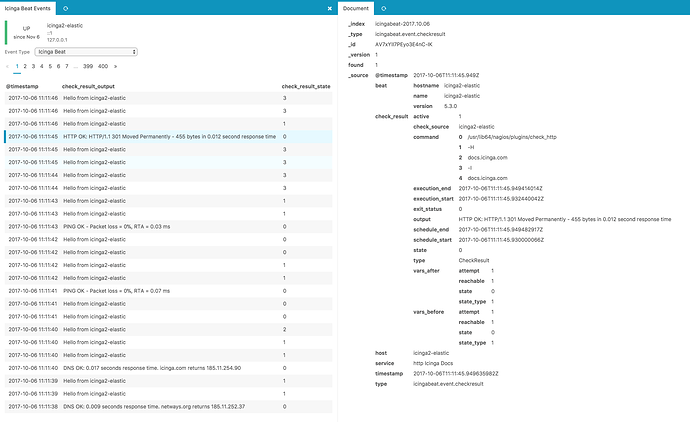The image size is (690, 422).
Task: Click the command path check_http value
Action: pyautogui.click(x=512, y=137)
